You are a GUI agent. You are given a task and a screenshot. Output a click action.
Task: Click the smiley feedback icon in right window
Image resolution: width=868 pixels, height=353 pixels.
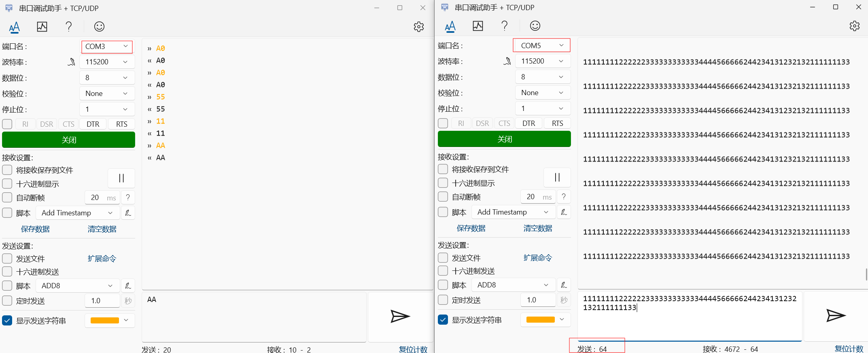coord(535,26)
